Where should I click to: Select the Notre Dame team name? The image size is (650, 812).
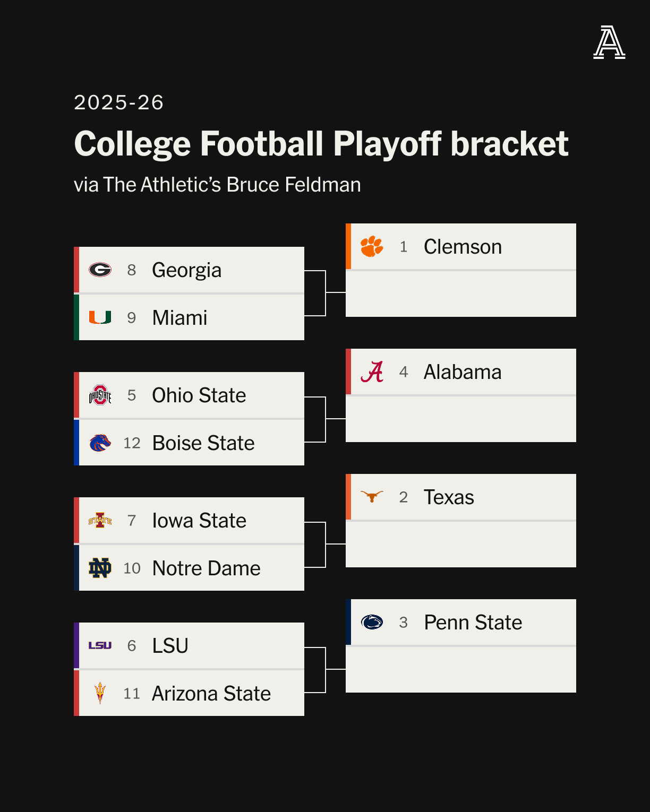[x=206, y=568]
